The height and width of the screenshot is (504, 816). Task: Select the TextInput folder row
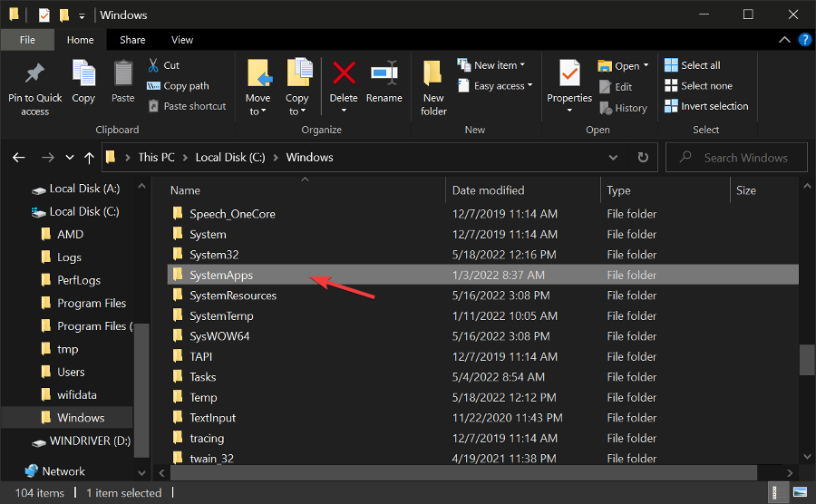(x=482, y=418)
